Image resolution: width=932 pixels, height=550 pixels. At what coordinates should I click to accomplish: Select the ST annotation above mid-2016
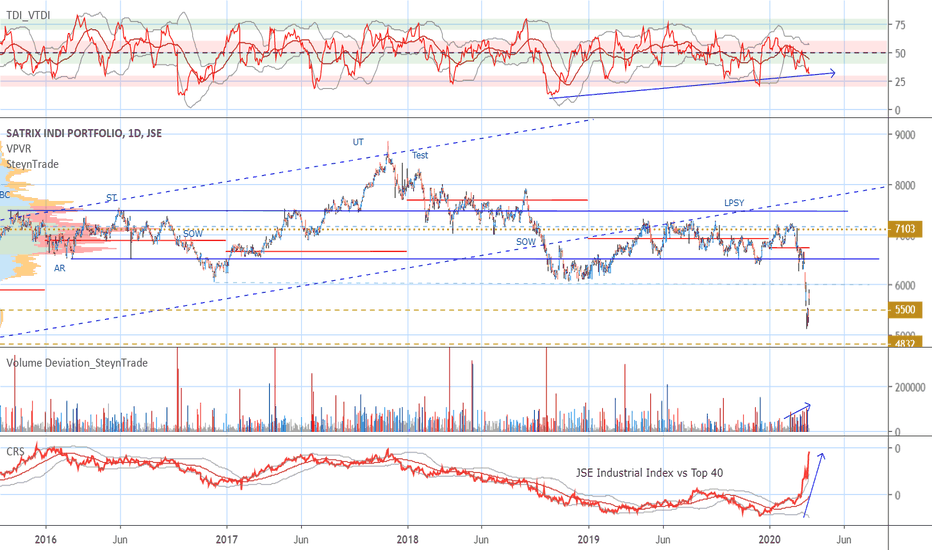click(112, 198)
